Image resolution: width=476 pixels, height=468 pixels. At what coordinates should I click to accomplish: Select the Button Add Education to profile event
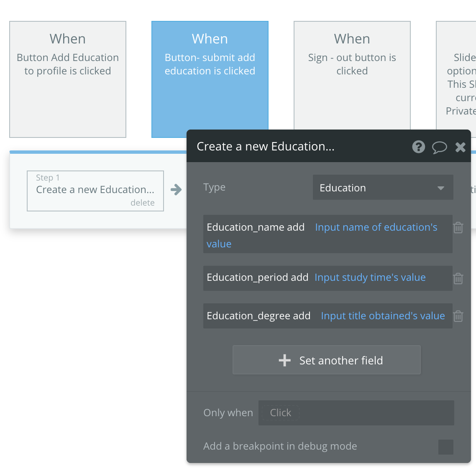[x=68, y=79]
